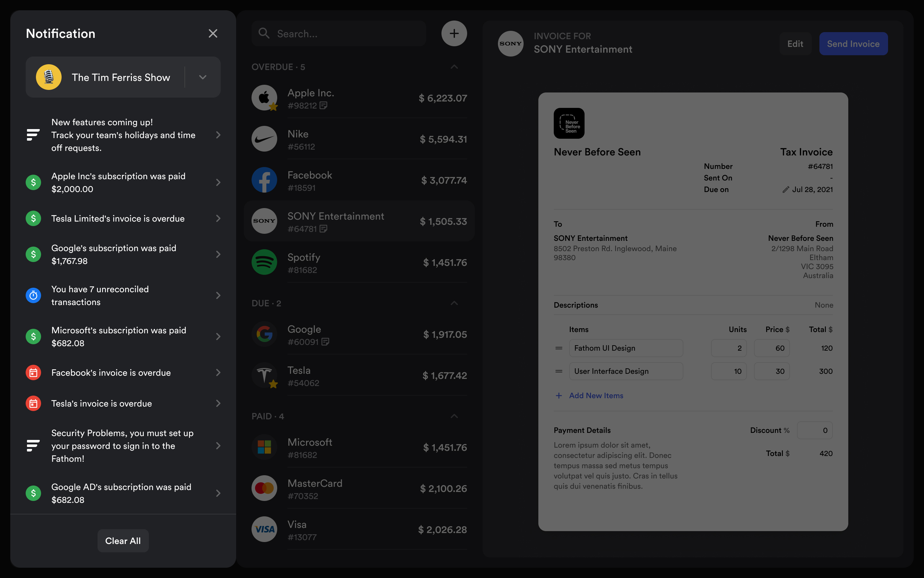Viewport: 924px width, 578px height.
Task: Click Price field showing 60
Action: tap(772, 348)
